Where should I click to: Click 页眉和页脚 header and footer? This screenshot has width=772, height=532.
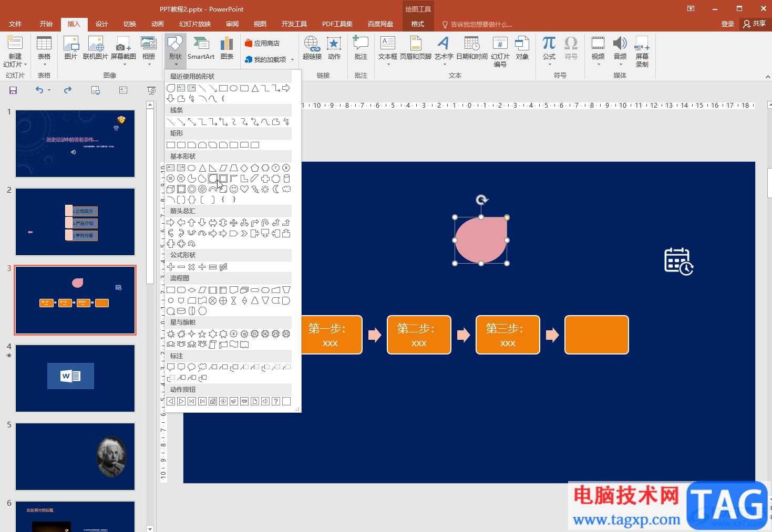click(x=416, y=48)
